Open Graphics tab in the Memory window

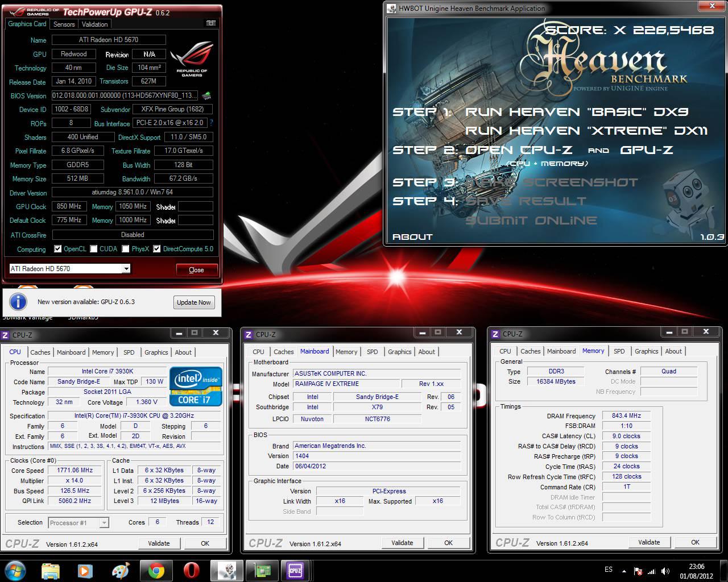[x=647, y=351]
